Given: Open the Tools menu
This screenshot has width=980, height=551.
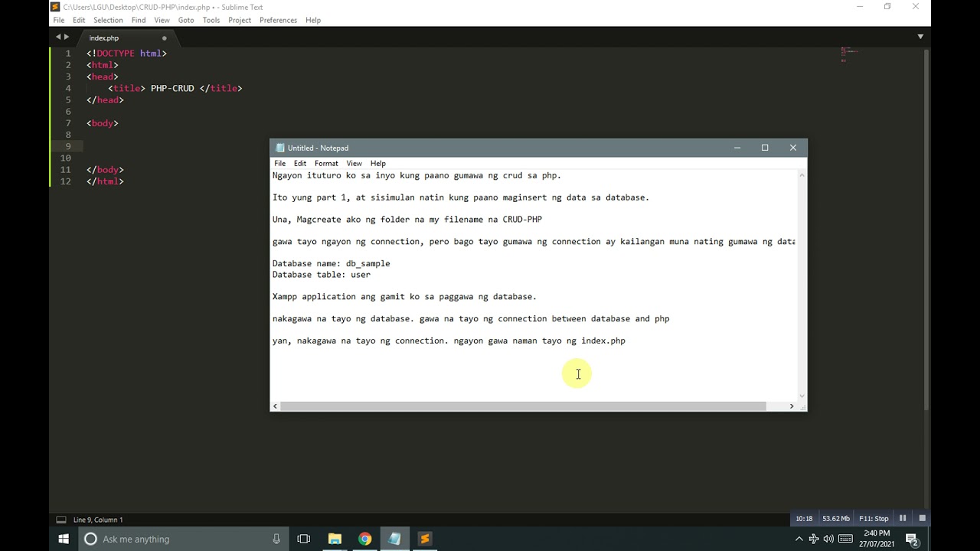Looking at the screenshot, I should coord(211,20).
